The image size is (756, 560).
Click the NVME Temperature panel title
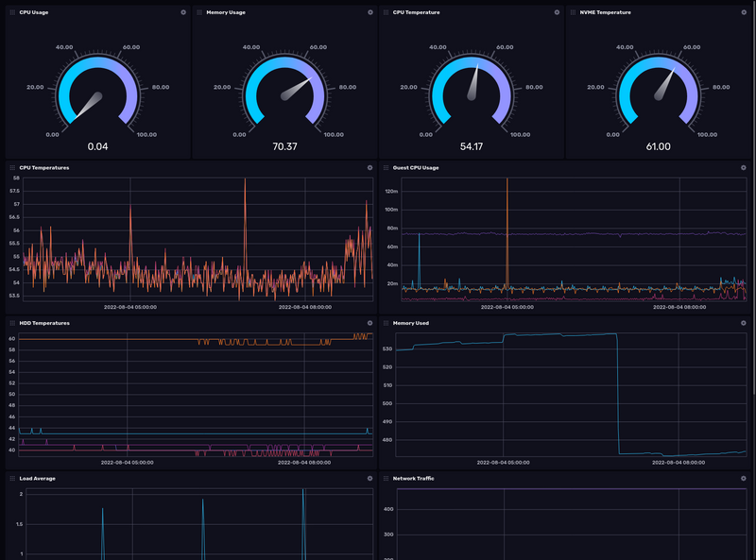(x=605, y=12)
